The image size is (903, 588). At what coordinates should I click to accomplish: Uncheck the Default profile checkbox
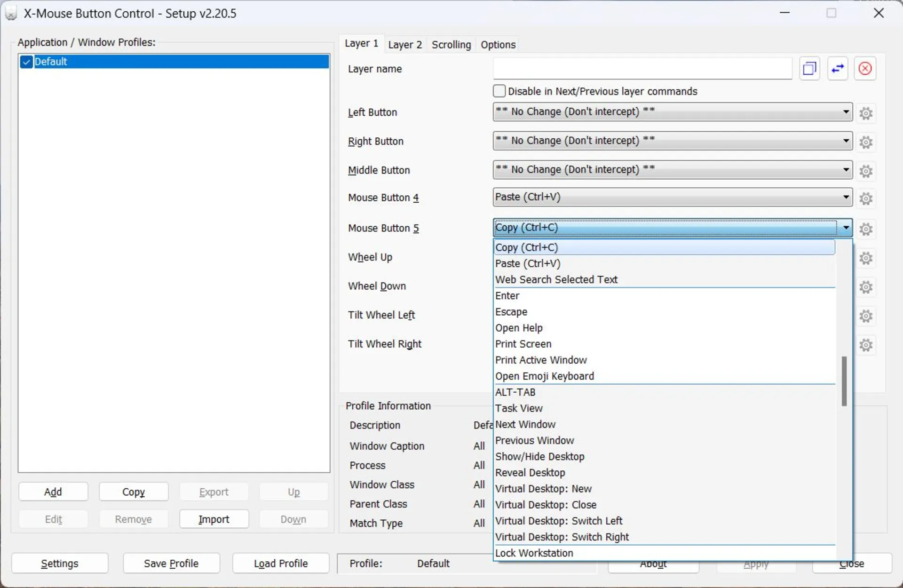coord(27,62)
